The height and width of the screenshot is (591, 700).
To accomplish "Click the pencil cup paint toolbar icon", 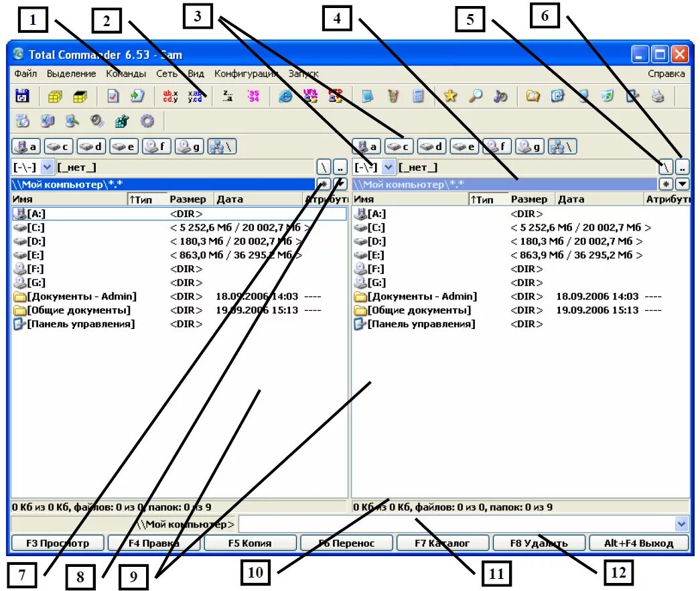I will tap(393, 96).
